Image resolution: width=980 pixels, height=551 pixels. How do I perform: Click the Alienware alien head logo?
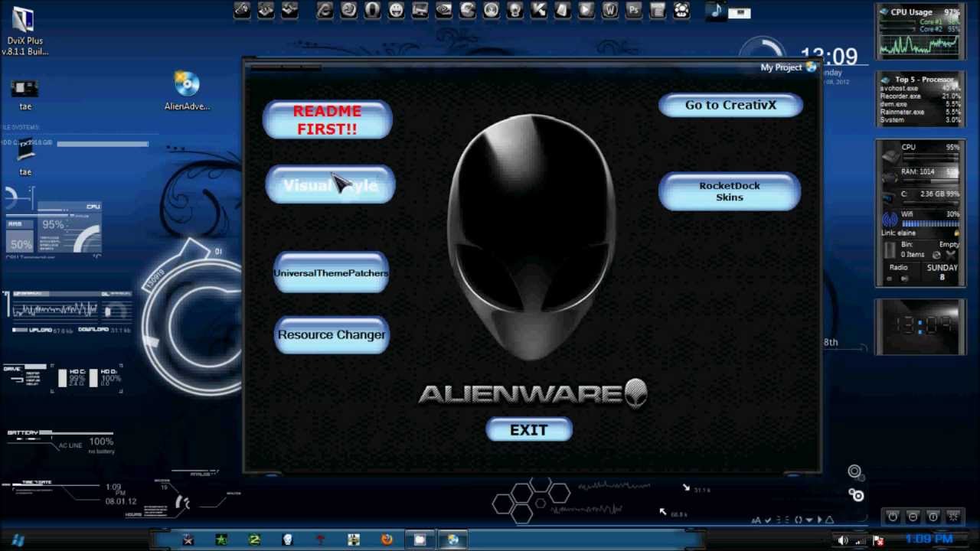coord(531,237)
